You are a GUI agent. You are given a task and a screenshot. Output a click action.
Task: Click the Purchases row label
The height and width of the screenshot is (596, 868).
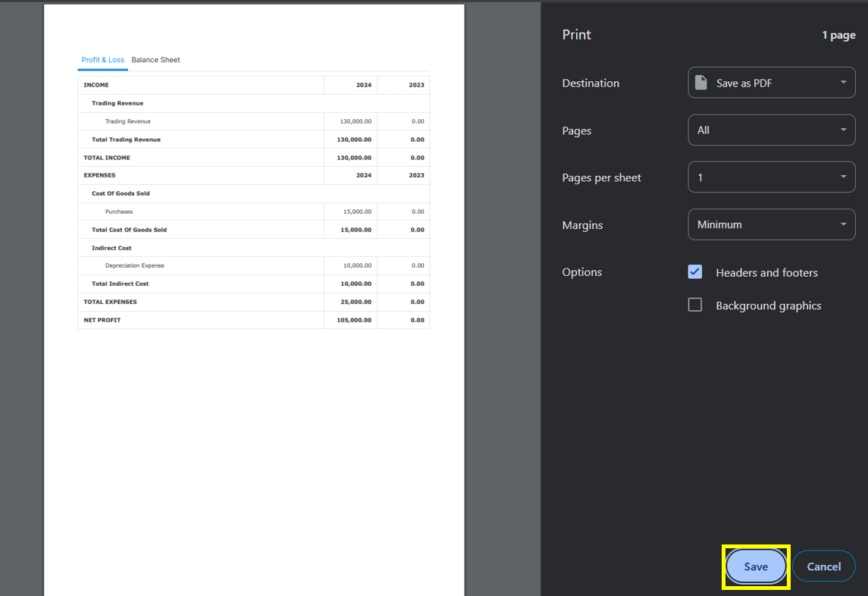[119, 212]
